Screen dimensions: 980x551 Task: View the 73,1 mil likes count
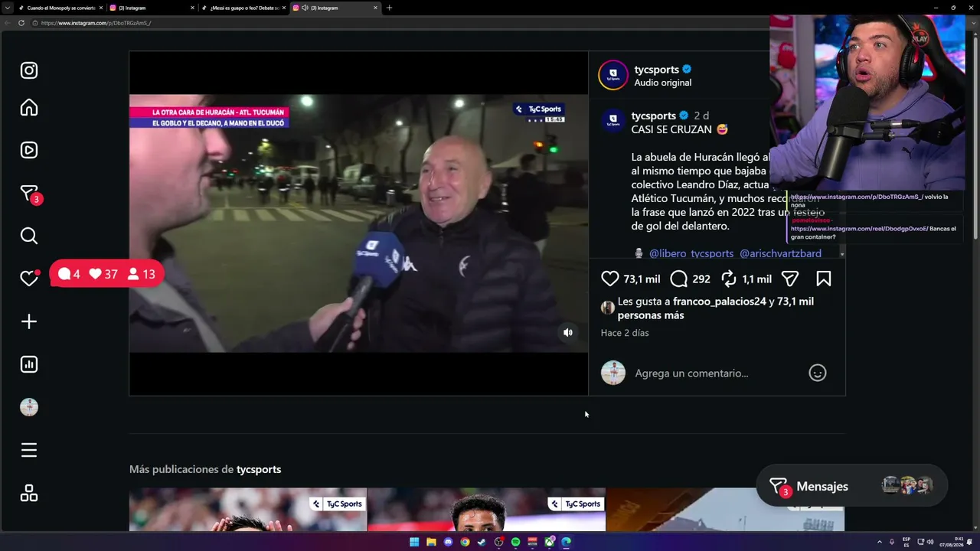point(642,279)
